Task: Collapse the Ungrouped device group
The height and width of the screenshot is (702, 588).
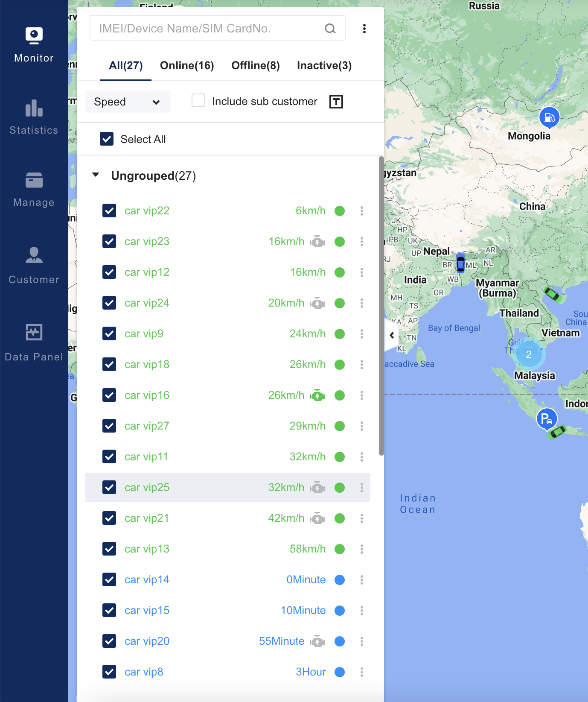Action: [96, 175]
